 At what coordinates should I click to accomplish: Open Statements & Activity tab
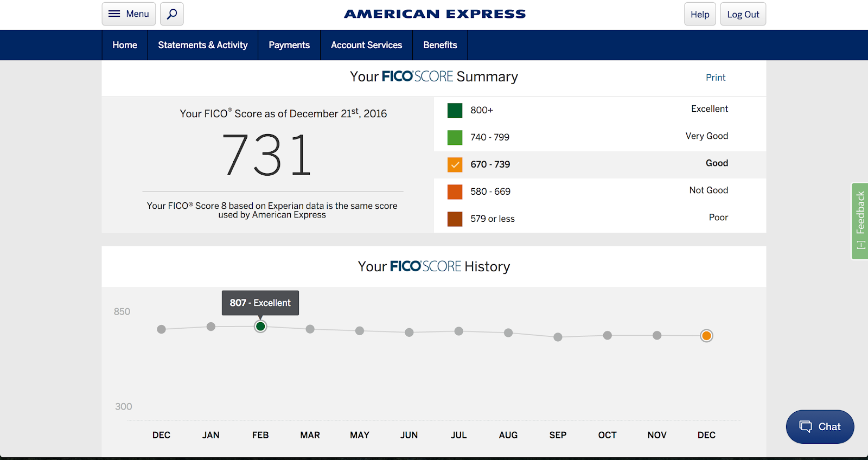[x=203, y=45]
